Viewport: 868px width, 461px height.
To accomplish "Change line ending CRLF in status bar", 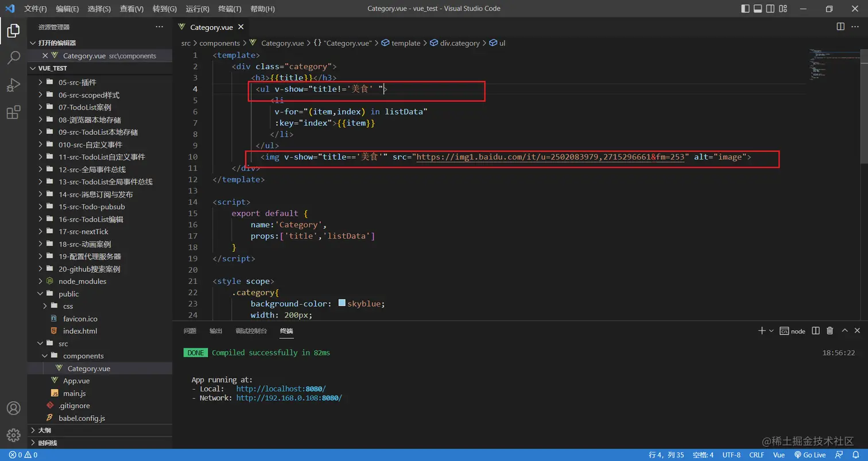I will pyautogui.click(x=757, y=455).
